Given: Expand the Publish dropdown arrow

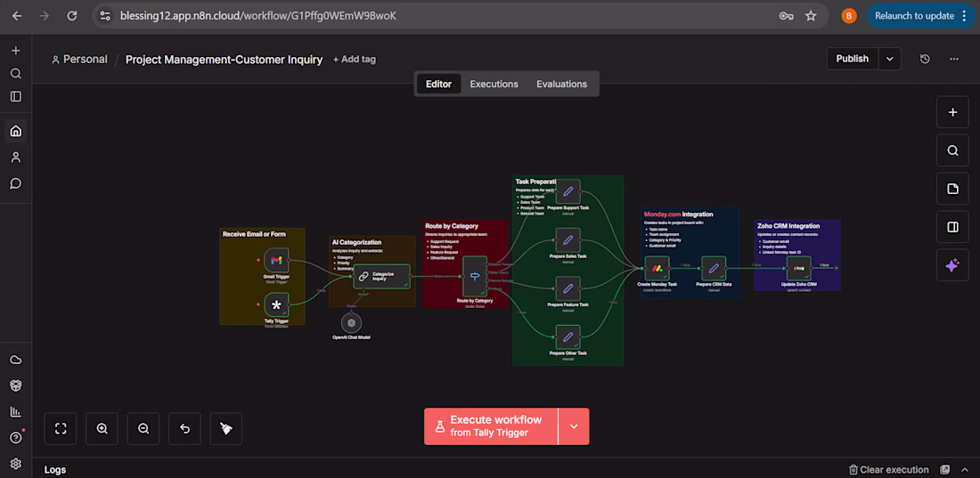Looking at the screenshot, I should point(890,59).
